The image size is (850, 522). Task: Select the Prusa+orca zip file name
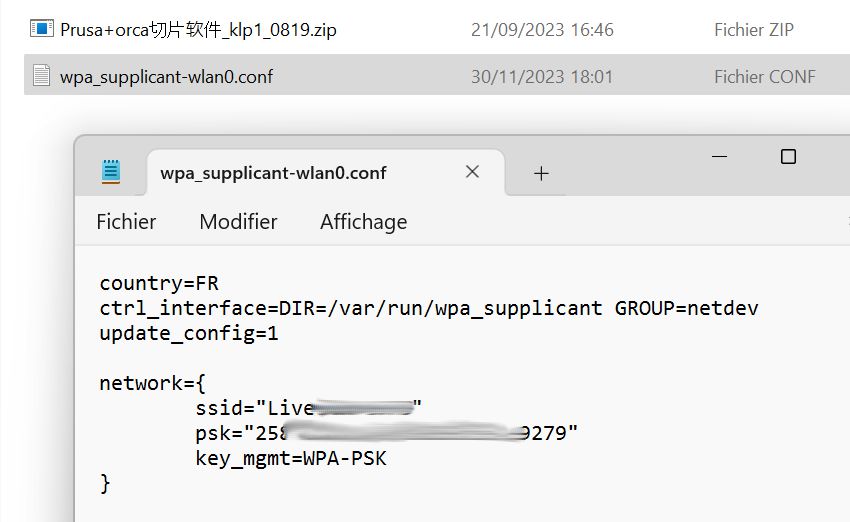tap(198, 30)
